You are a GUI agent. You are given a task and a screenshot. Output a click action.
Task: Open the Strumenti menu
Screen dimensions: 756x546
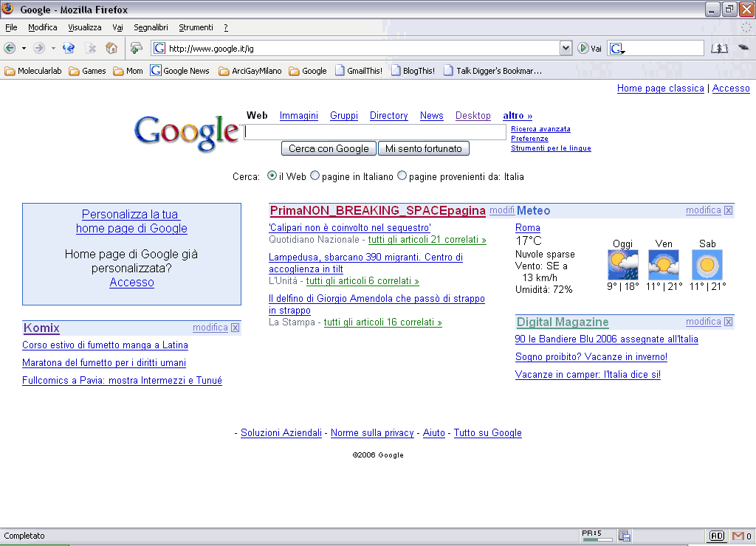point(196,27)
